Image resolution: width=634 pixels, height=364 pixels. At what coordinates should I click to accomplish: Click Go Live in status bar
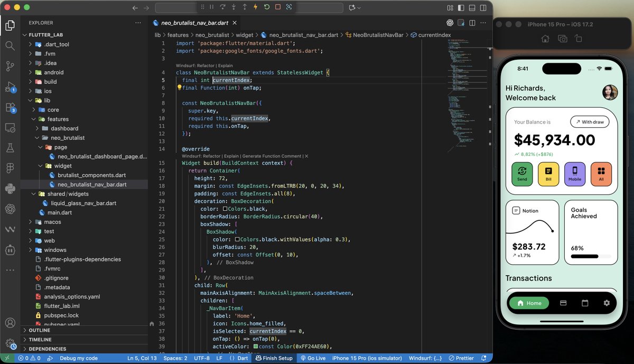coord(313,358)
